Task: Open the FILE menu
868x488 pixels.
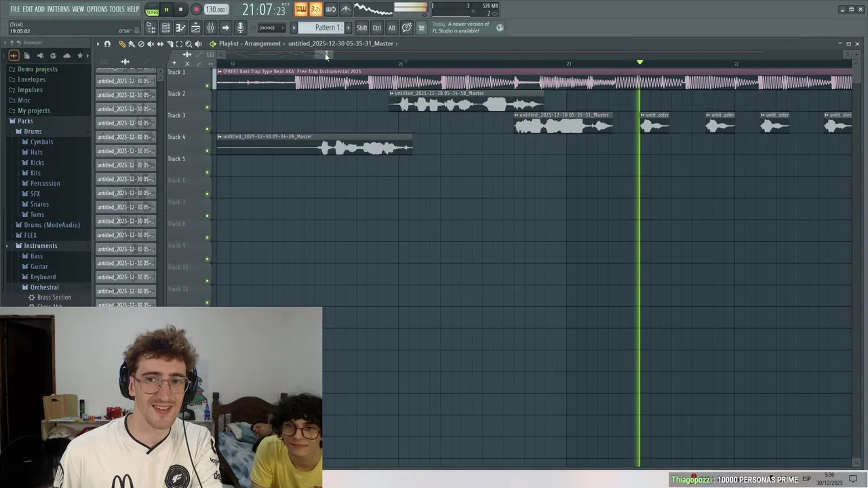Action: coord(15,9)
